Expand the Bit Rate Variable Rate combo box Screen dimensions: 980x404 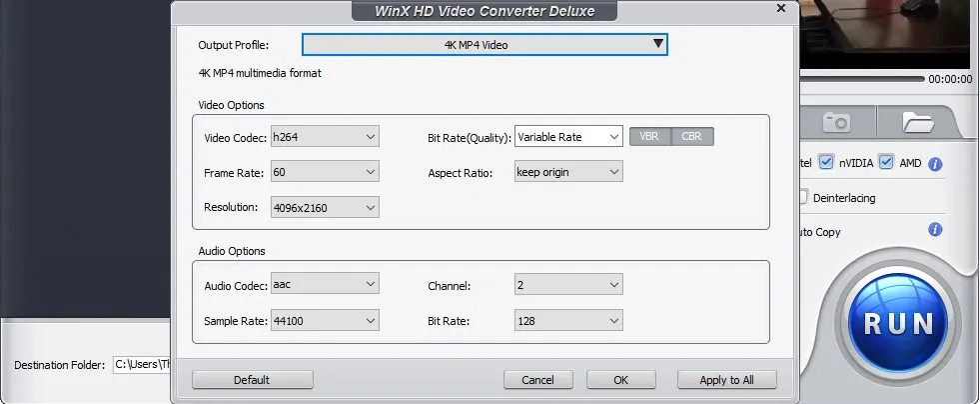pyautogui.click(x=568, y=136)
